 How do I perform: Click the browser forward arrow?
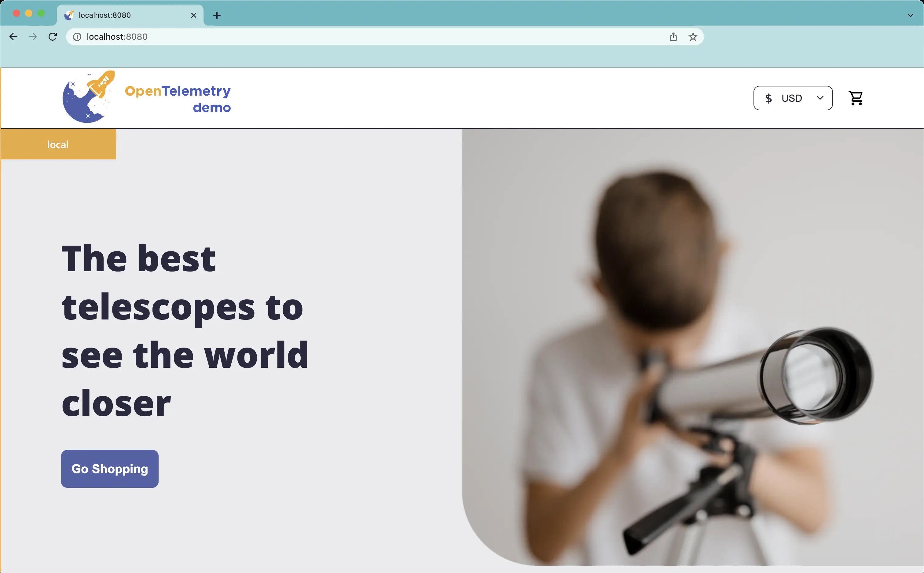pyautogui.click(x=33, y=37)
